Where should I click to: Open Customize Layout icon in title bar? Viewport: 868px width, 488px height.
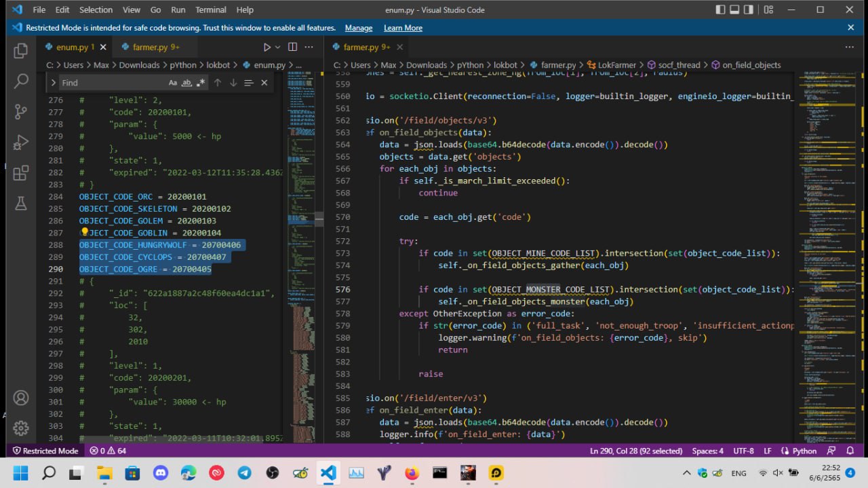pyautogui.click(x=769, y=10)
